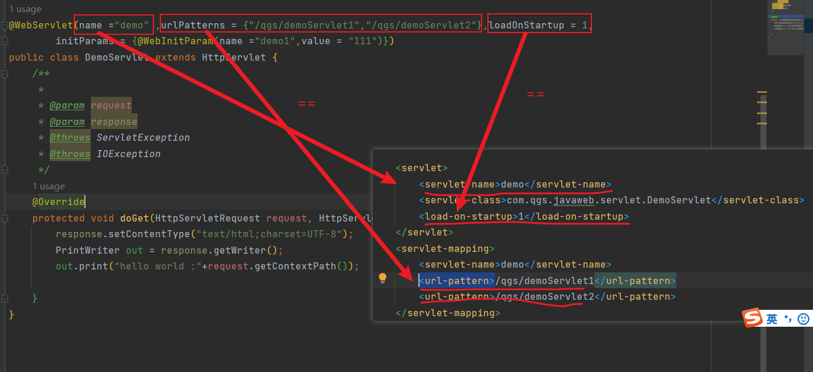Open the '1 usage' hint above @Override
Image resolution: width=813 pixels, height=372 pixels.
point(48,186)
